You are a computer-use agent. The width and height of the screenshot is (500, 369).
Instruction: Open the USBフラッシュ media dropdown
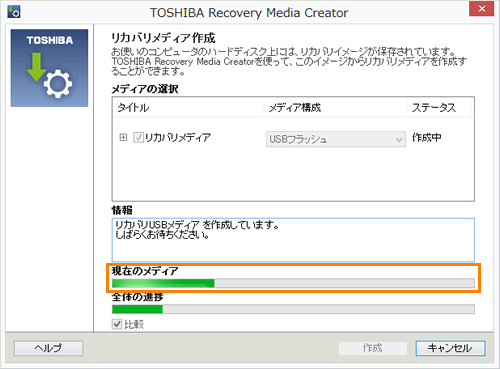coord(336,139)
